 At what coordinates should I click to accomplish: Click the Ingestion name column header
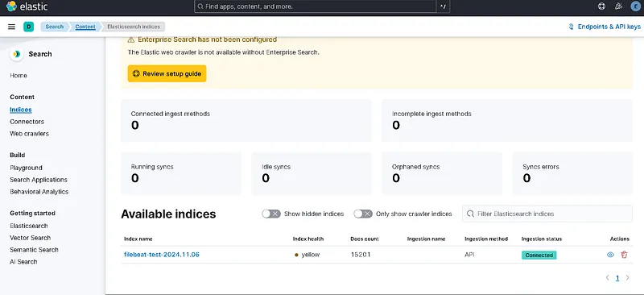pos(426,239)
